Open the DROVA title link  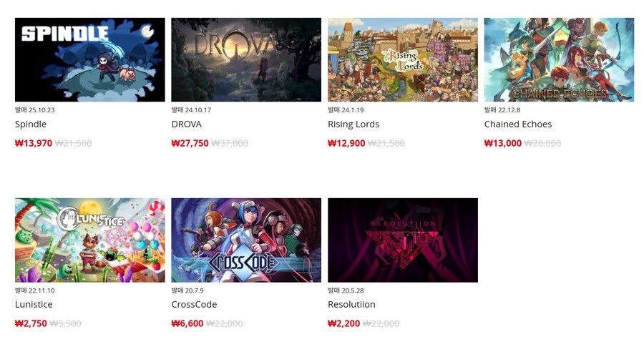tap(187, 124)
